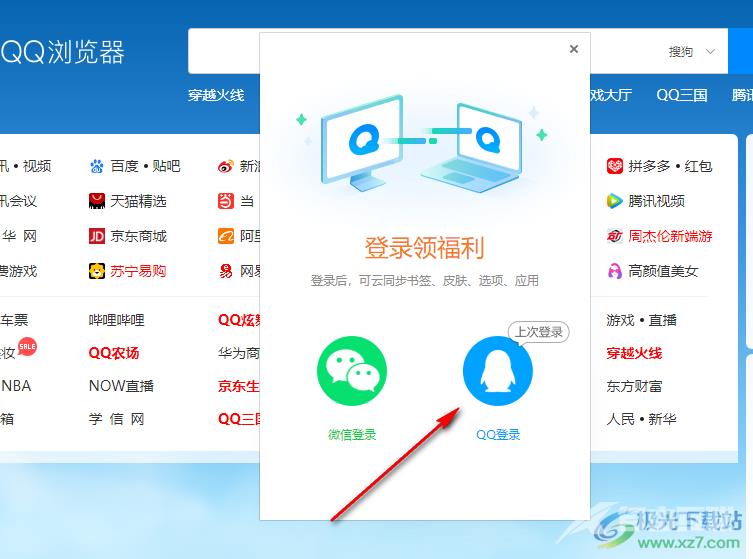Image resolution: width=753 pixels, height=559 pixels.
Task: Click the Baidu paw icon next to 百度
Action: pos(97,166)
